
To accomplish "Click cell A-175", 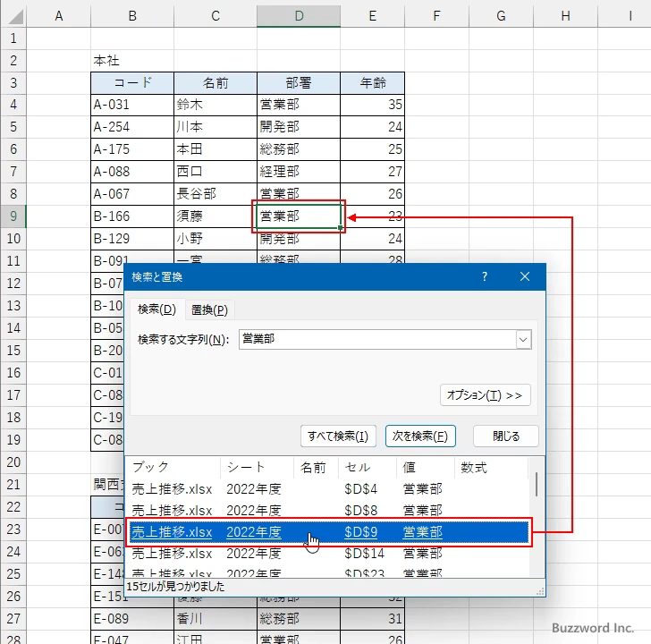I will click(x=132, y=149).
